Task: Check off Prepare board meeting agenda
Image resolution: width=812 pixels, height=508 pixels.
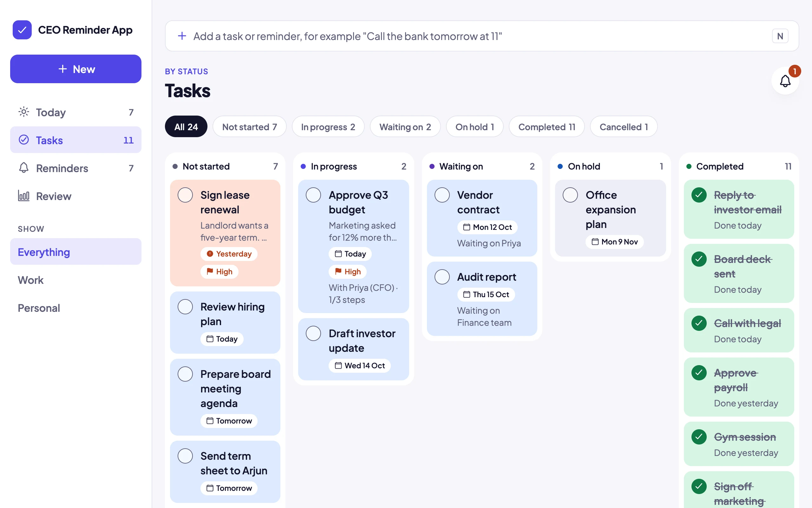Action: [185, 374]
